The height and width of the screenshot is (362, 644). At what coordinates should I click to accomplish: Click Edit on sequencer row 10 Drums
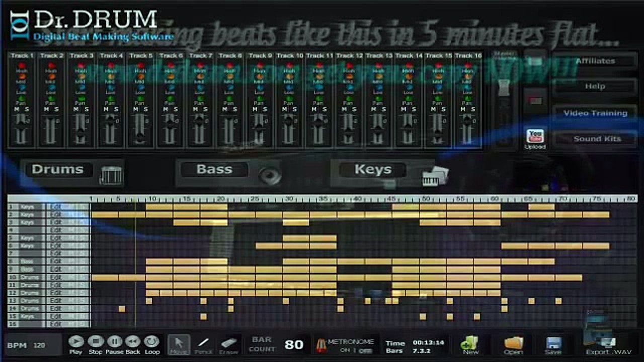click(x=55, y=277)
